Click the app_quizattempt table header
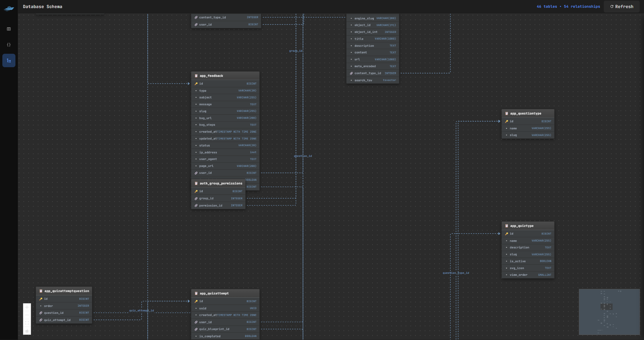This screenshot has height=340, width=644. click(225, 293)
